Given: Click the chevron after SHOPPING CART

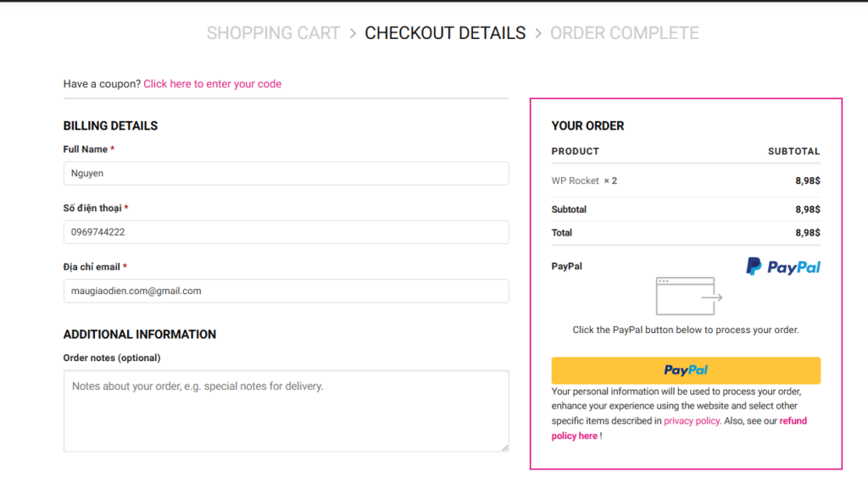Looking at the screenshot, I should click(353, 34).
